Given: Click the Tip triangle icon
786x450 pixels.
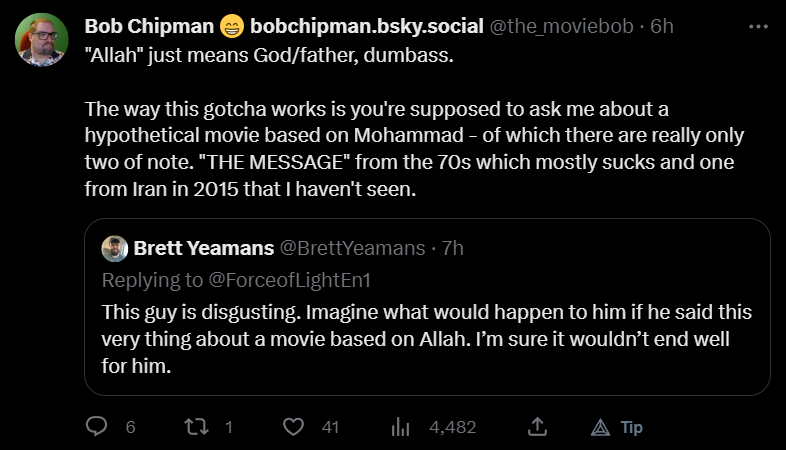Looking at the screenshot, I should pyautogui.click(x=600, y=427).
